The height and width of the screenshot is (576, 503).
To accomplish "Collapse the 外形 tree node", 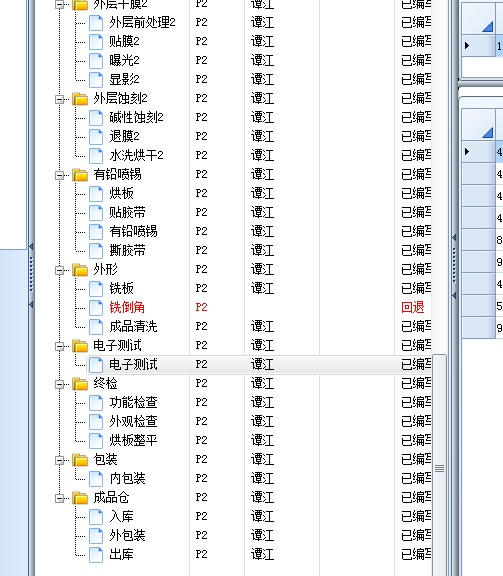I will click(x=59, y=270).
